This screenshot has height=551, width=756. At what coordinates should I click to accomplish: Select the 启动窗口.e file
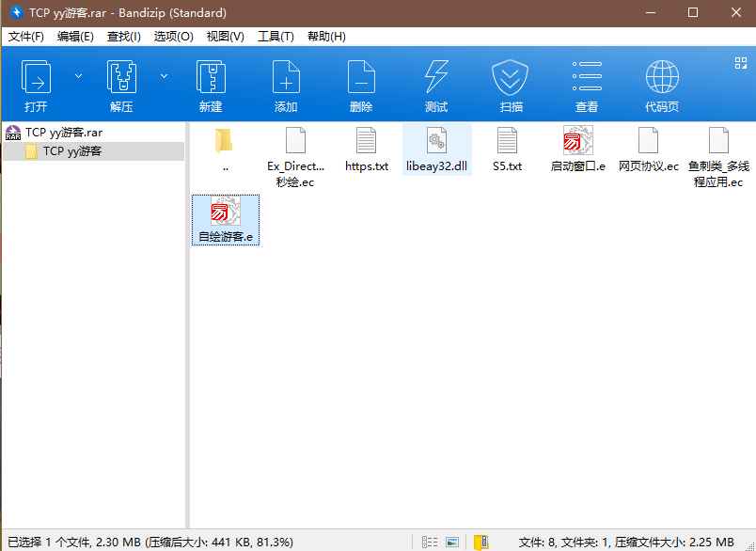577,150
